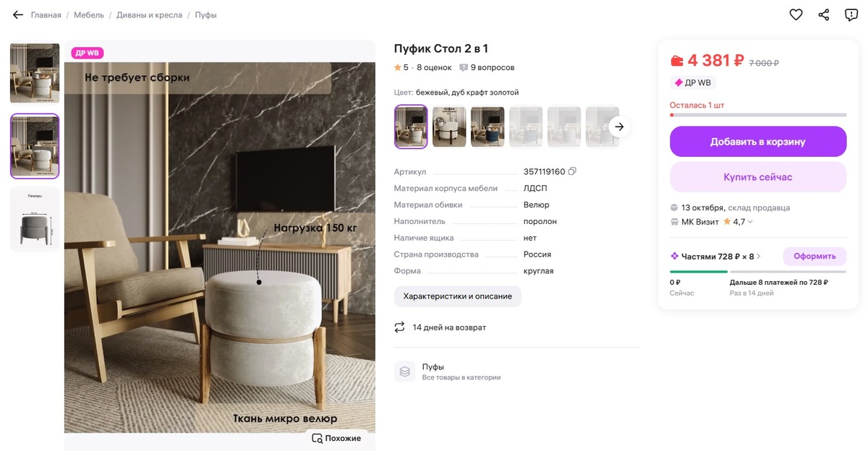Open the Пуфы category stack icon

pyautogui.click(x=405, y=371)
